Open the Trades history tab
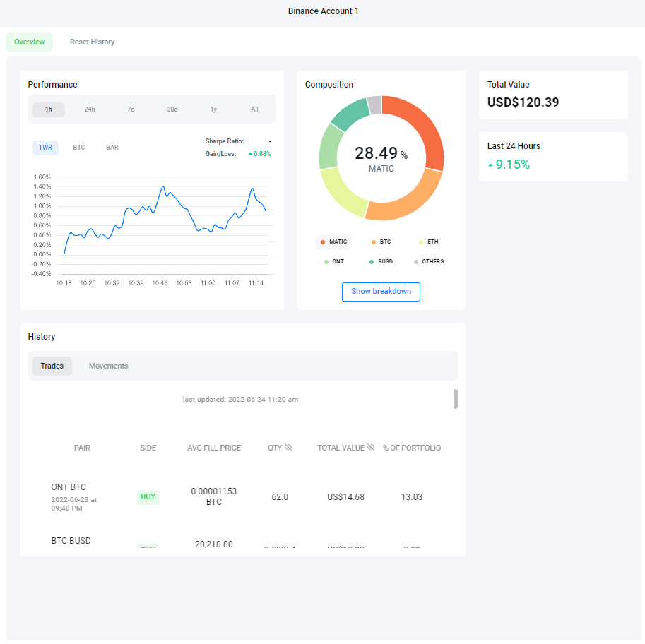645x644 pixels. tap(52, 366)
